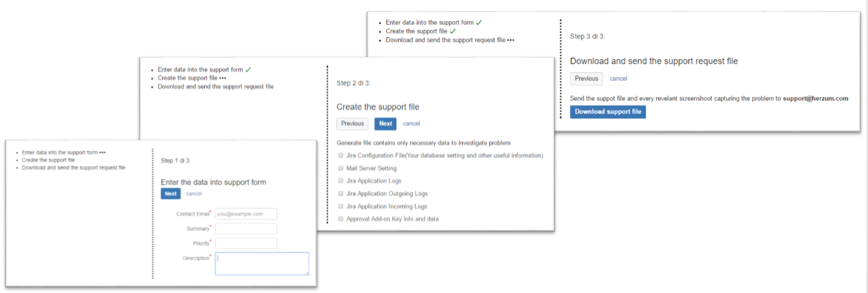Toggle the Jira Application Incoming Logs checkbox

point(341,206)
